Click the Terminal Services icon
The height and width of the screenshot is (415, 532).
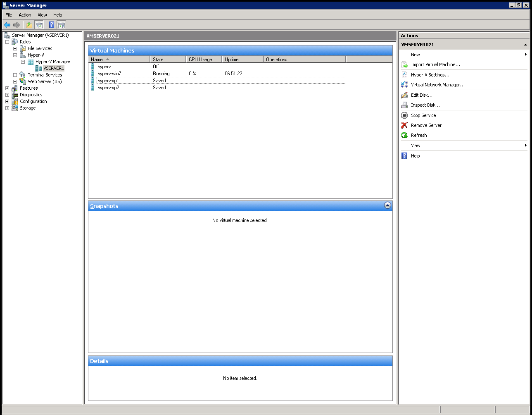[x=23, y=75]
